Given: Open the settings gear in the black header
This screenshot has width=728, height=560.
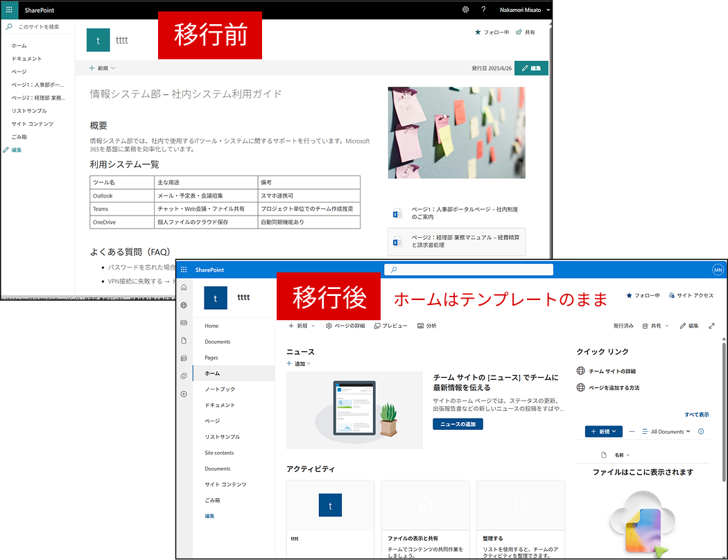Looking at the screenshot, I should [x=465, y=10].
